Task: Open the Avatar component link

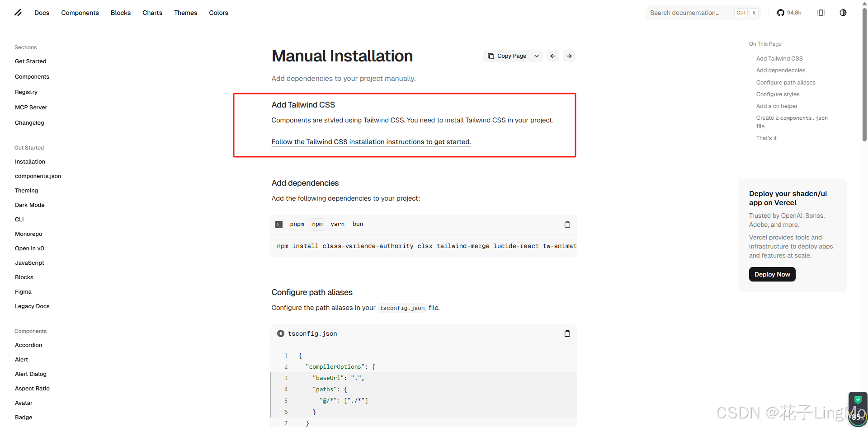Action: pos(24,403)
